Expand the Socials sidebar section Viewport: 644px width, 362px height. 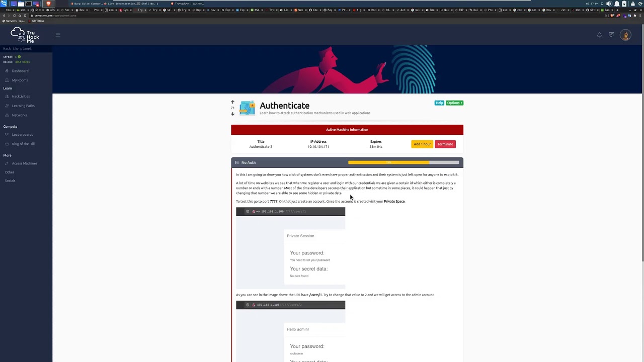coord(10,180)
